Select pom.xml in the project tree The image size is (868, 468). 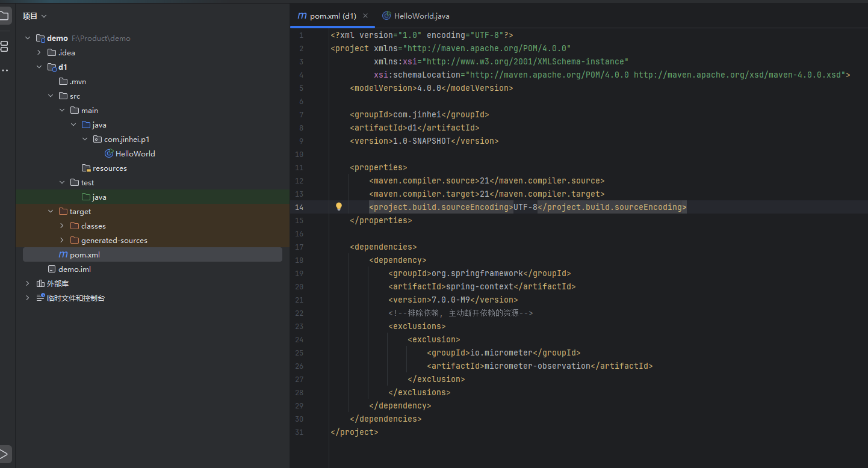(x=85, y=254)
